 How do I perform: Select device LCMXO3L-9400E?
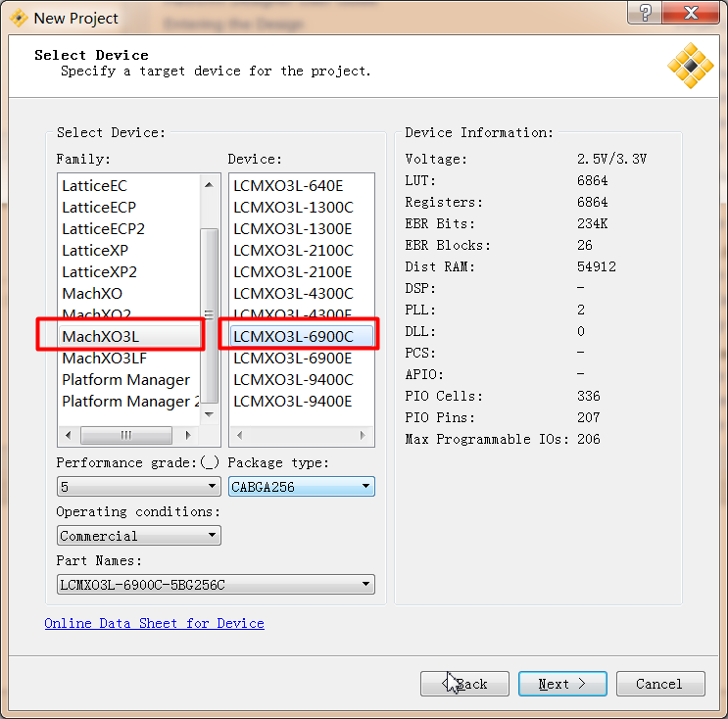point(293,402)
